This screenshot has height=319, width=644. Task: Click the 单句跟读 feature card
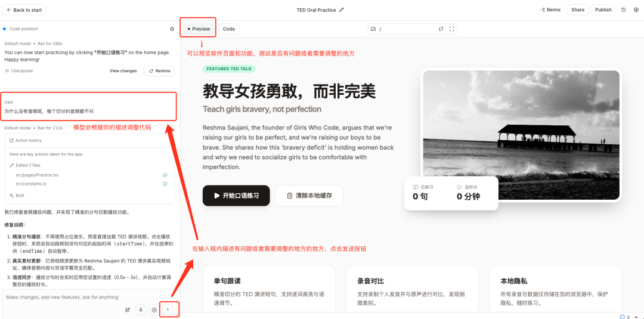[268, 289]
